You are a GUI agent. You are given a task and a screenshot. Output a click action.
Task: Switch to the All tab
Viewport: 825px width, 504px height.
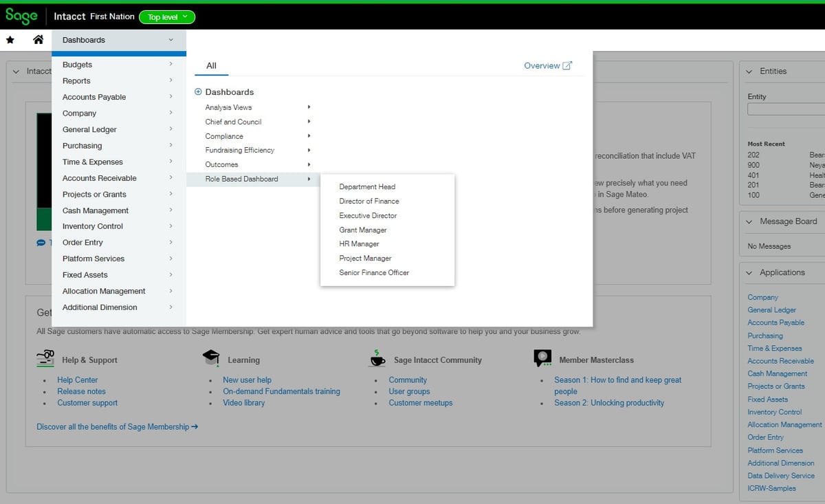point(211,65)
